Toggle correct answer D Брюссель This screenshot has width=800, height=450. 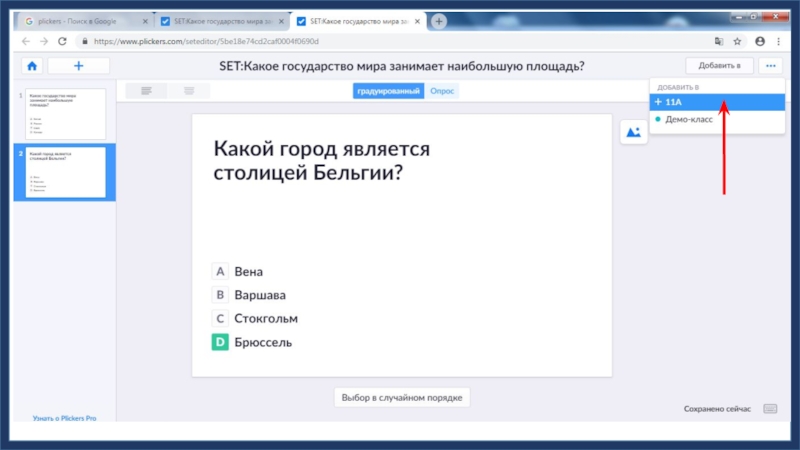click(x=220, y=342)
